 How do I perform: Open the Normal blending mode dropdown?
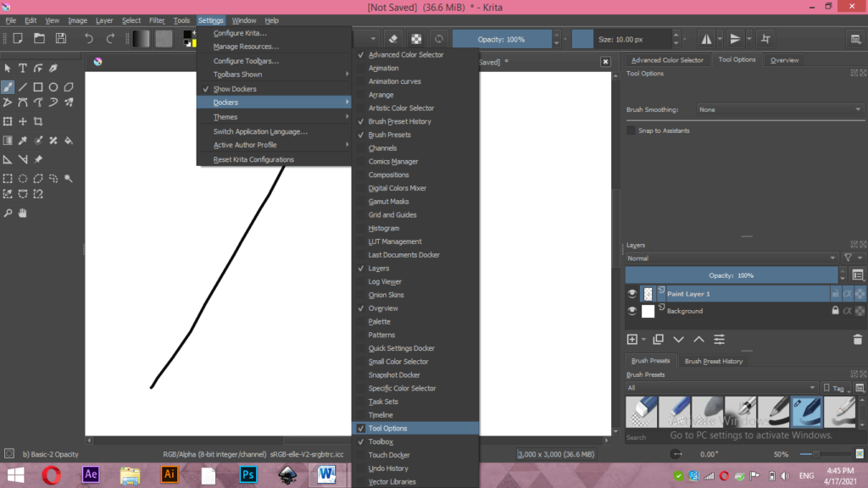731,258
